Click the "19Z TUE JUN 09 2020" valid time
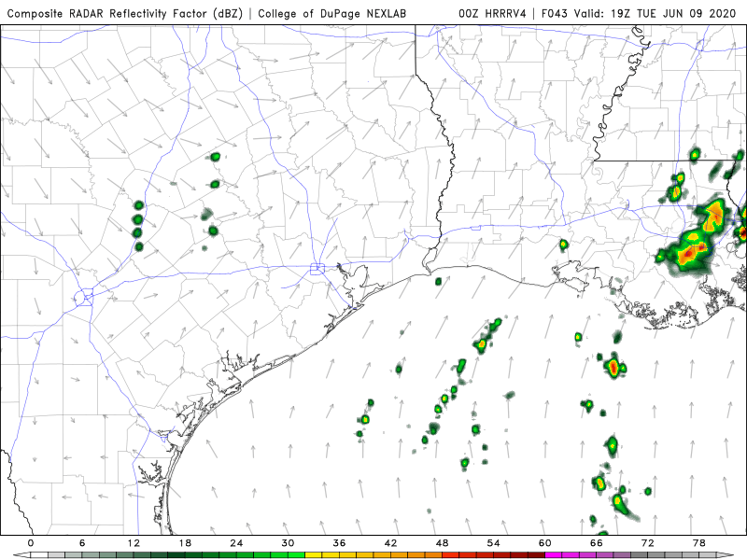The height and width of the screenshot is (560, 747). pyautogui.click(x=673, y=13)
